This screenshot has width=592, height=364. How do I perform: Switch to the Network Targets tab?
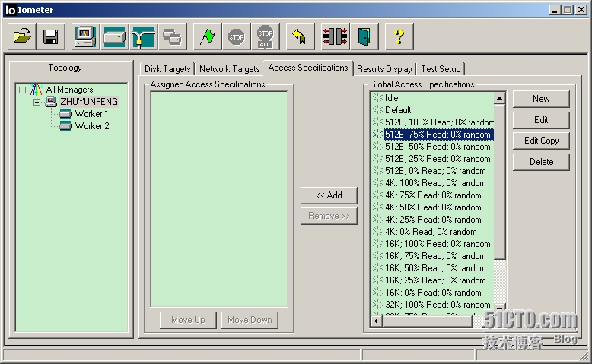coord(229,69)
